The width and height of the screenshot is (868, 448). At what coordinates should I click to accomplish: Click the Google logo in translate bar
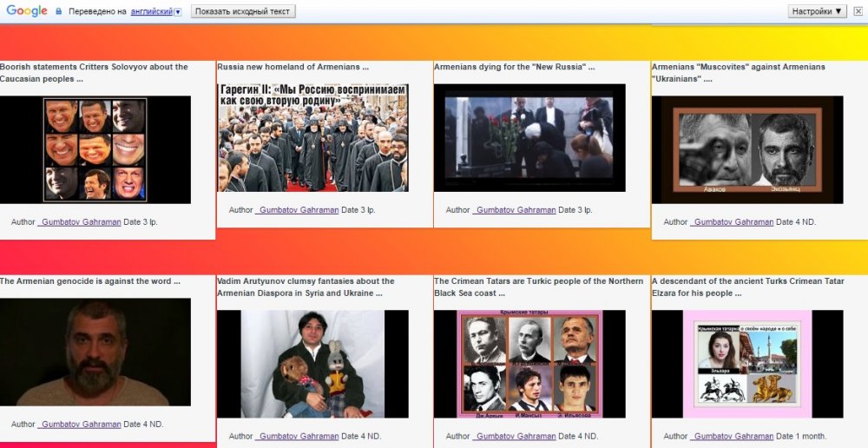click(x=26, y=11)
